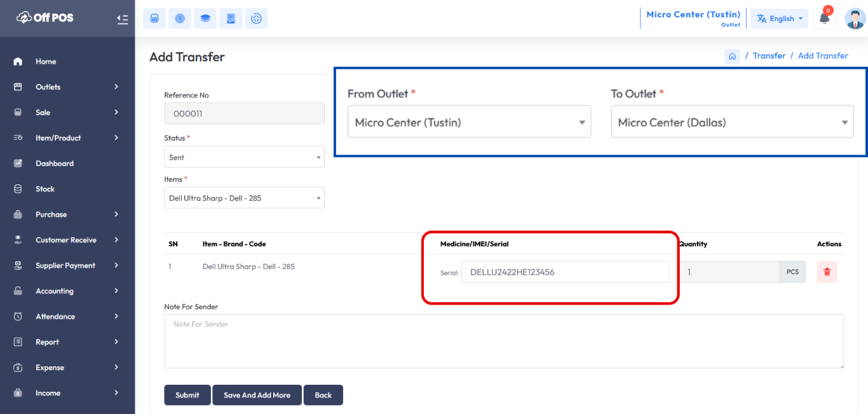Click the Serial number input field
Viewport: 868px width, 414px height.
coord(565,272)
